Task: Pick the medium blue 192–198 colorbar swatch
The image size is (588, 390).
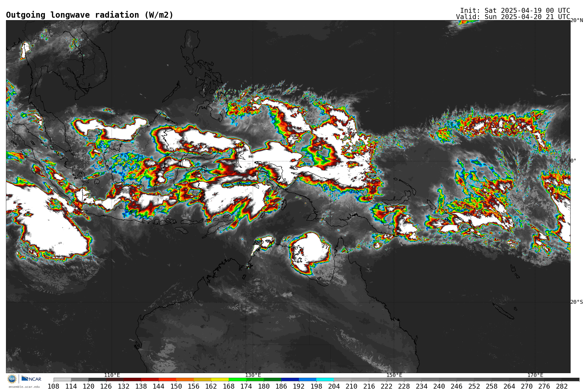Action: pyautogui.click(x=308, y=379)
